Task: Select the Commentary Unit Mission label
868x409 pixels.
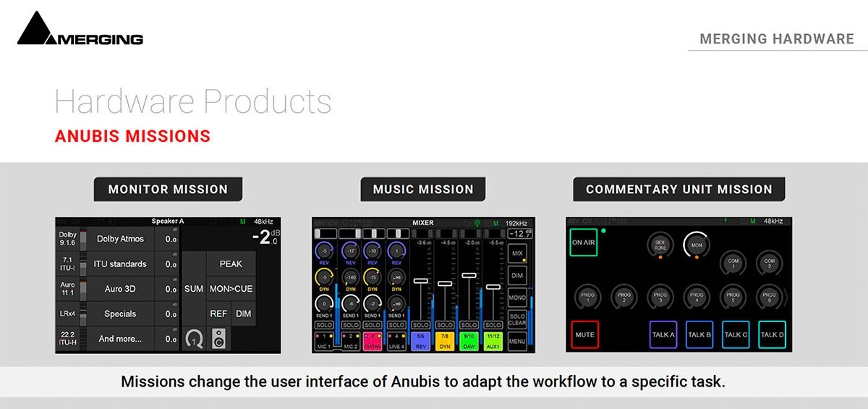Action: point(678,190)
